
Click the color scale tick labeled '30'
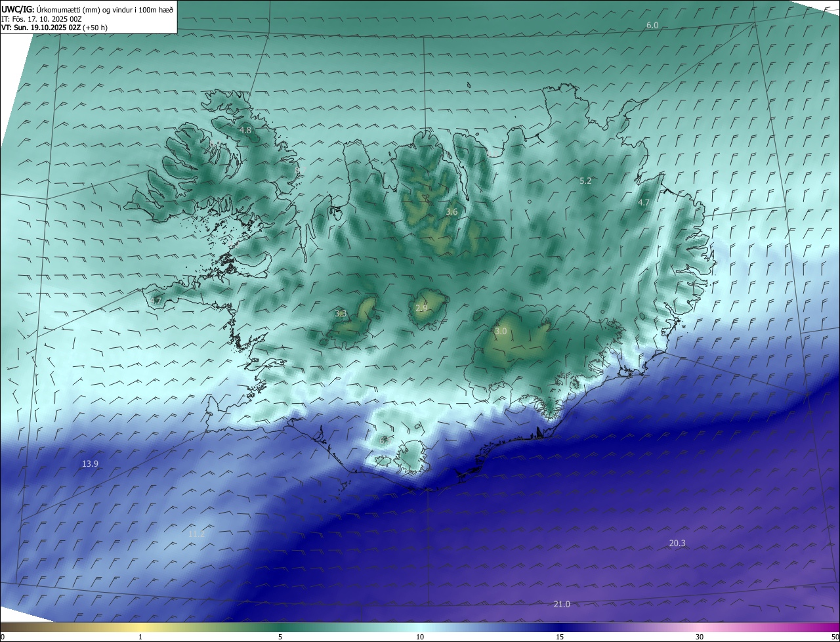tap(700, 637)
